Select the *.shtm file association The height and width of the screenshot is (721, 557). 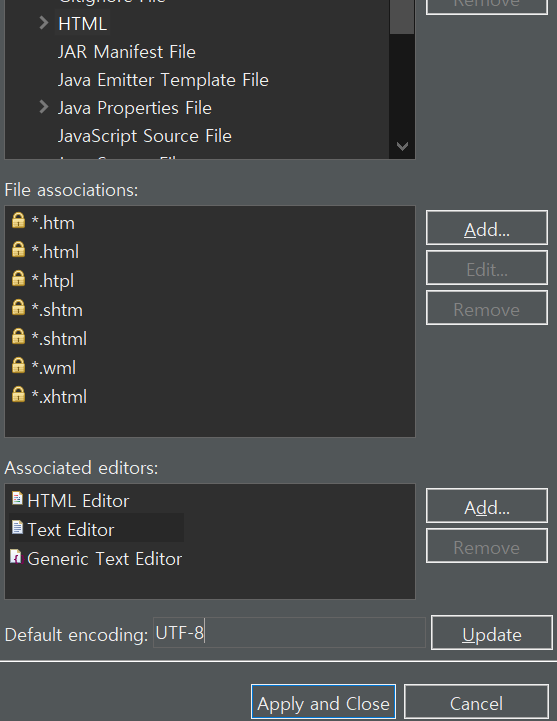[57, 310]
